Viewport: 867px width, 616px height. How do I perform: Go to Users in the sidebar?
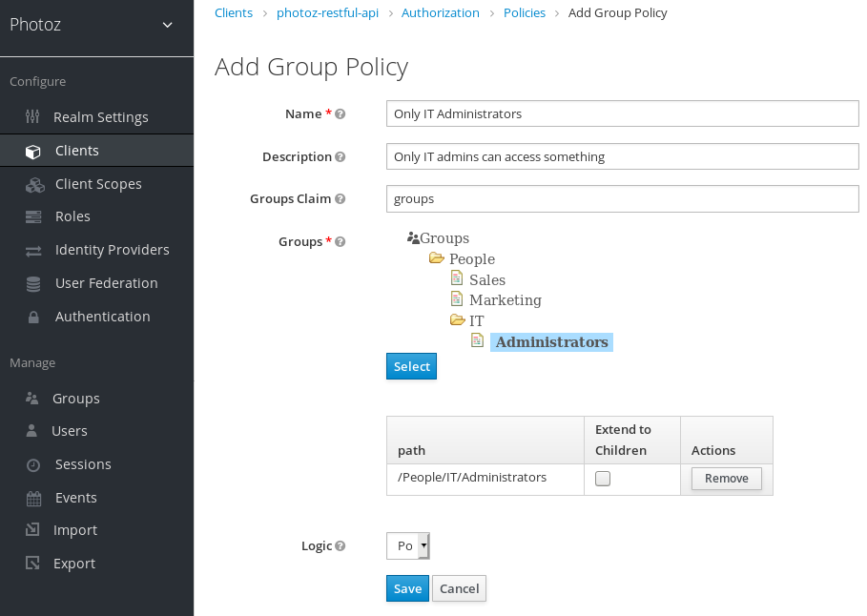[70, 431]
